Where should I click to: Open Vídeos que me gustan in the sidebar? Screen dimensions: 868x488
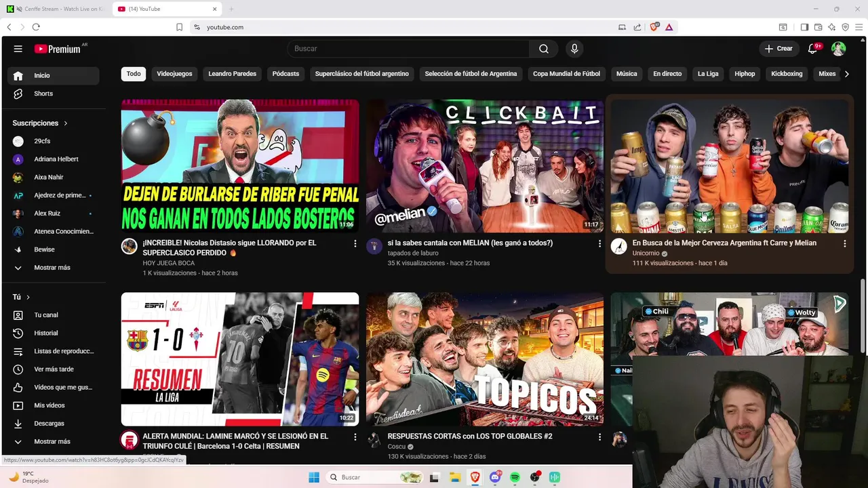[x=54, y=387]
